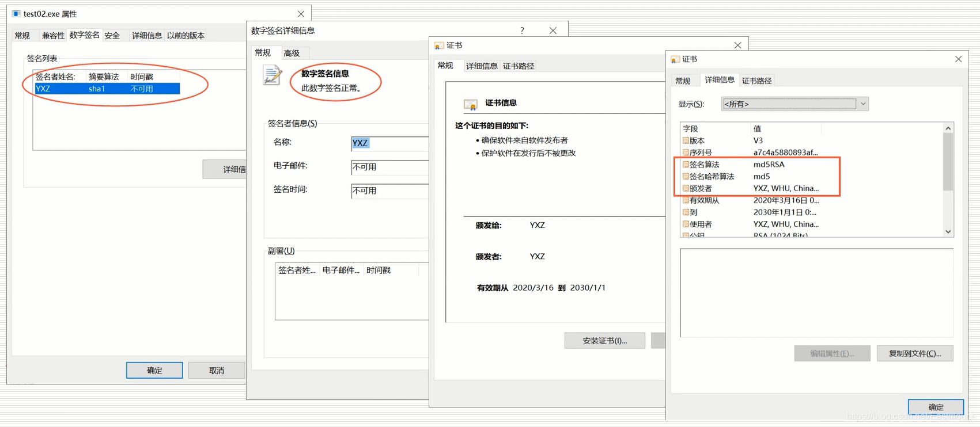Open the 显示 <所有> dropdown
Viewport: 980px width, 427px height.
[x=795, y=104]
